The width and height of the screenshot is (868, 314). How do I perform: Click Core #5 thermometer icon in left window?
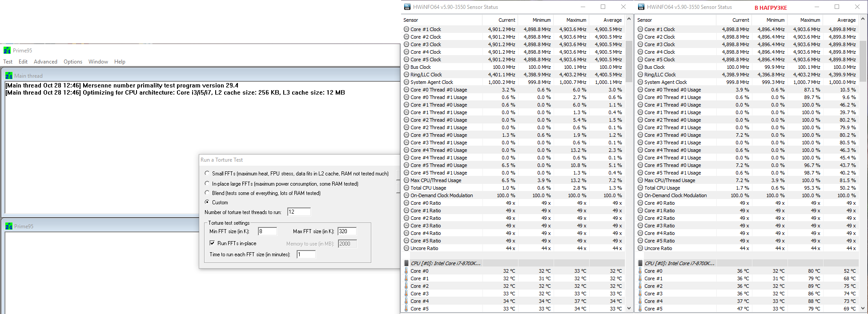(x=406, y=309)
